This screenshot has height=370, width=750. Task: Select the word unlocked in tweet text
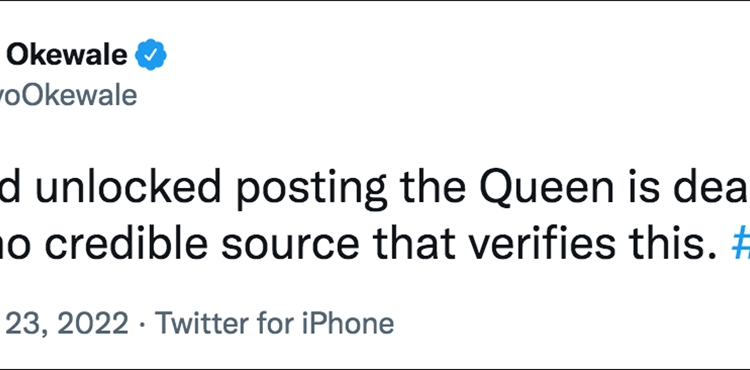(128, 186)
